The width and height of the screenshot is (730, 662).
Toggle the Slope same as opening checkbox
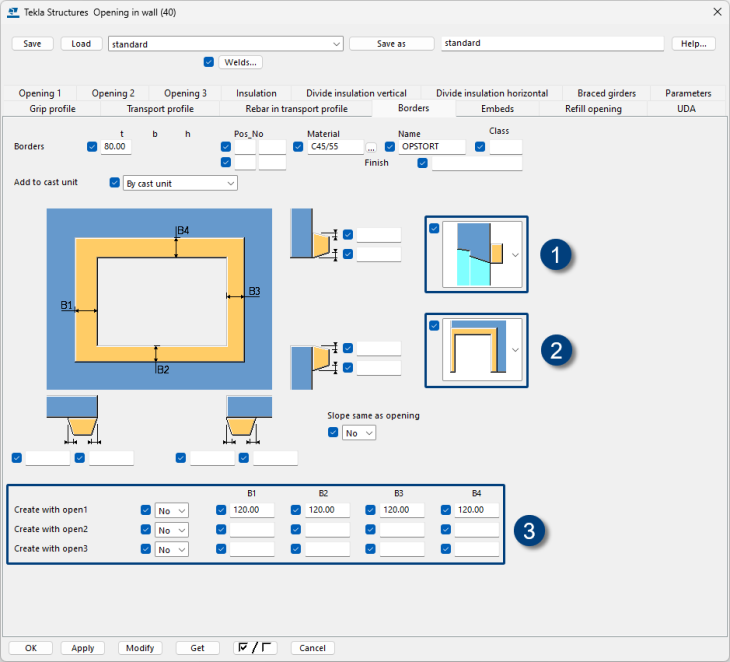tap(333, 433)
